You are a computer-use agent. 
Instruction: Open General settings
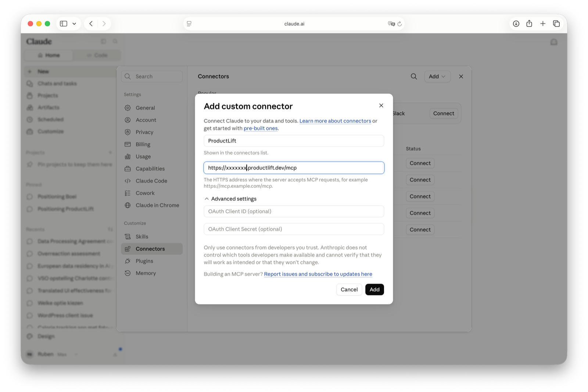pyautogui.click(x=152, y=108)
